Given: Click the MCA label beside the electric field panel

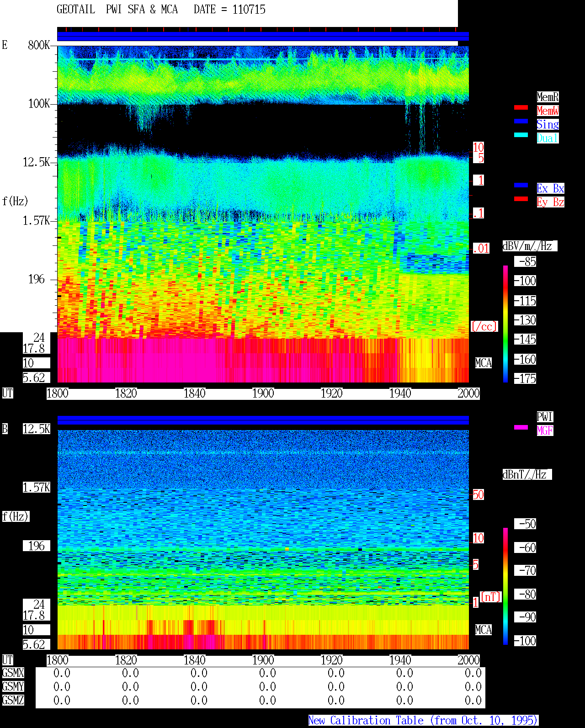Looking at the screenshot, I should [x=484, y=363].
